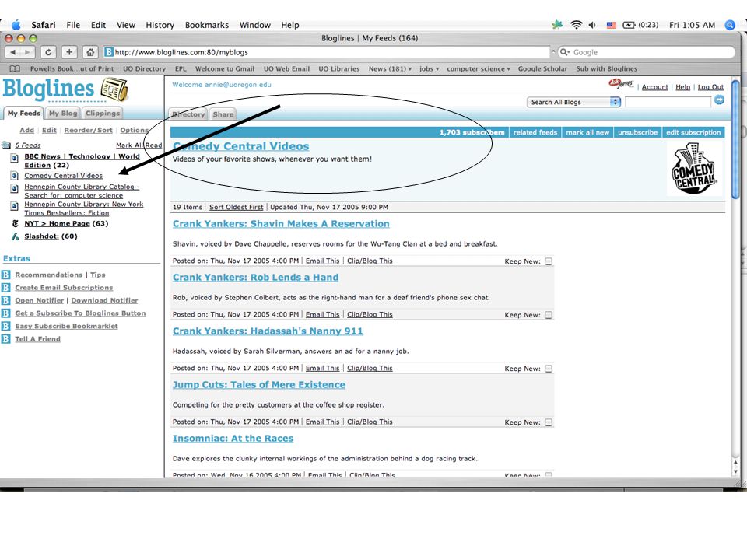The image size is (747, 560).
Task: Click the Log Out link
Action: pos(710,87)
